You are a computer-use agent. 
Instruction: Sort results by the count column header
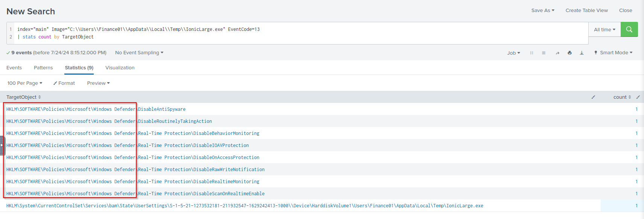click(x=622, y=97)
